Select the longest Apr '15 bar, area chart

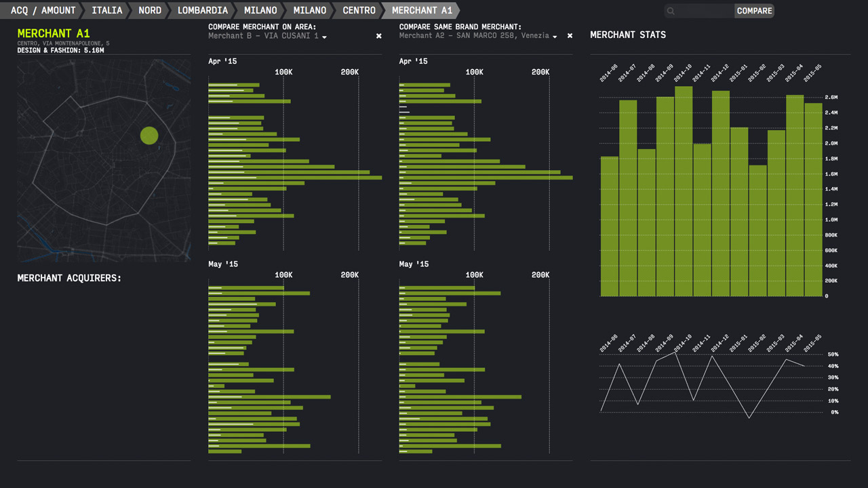point(295,178)
